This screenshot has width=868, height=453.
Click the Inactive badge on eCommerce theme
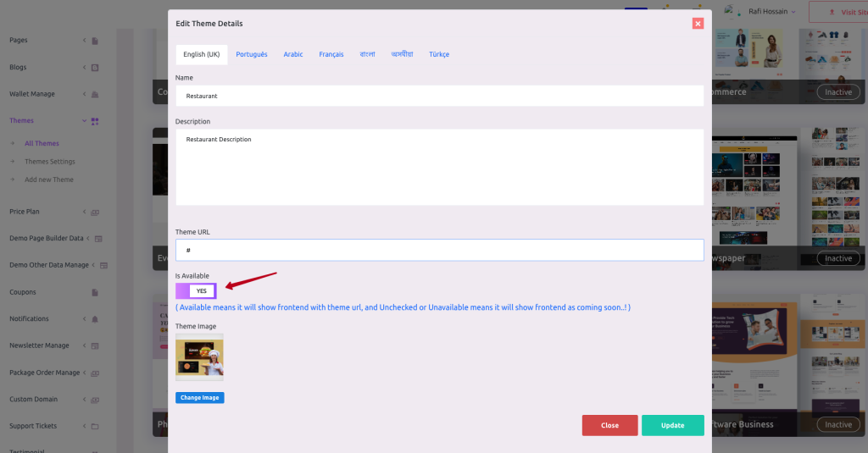838,92
